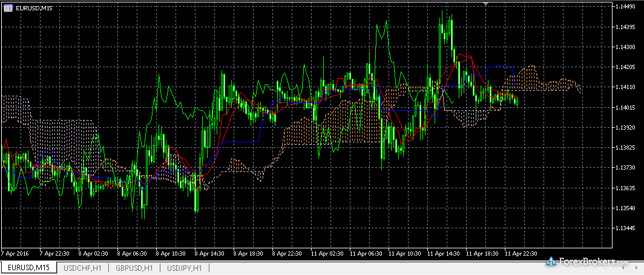Click the EURUSD,M15 chart title text
The image size is (644, 275).
[33, 7]
